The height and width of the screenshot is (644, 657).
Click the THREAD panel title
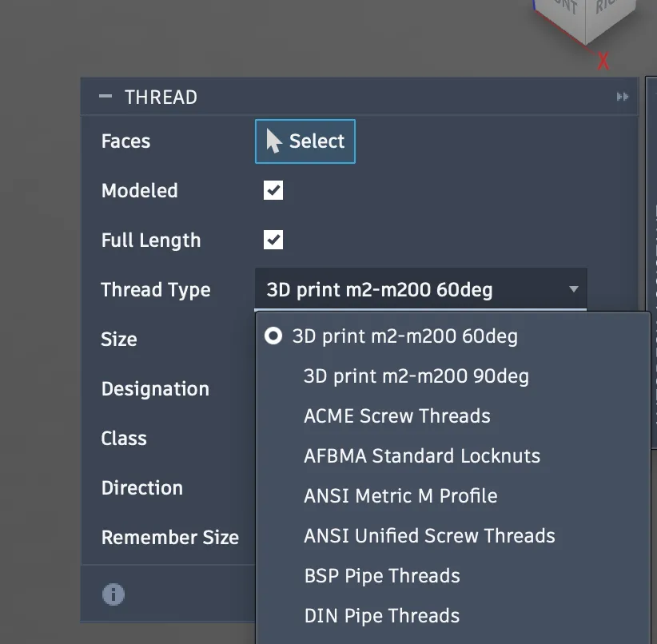point(161,97)
